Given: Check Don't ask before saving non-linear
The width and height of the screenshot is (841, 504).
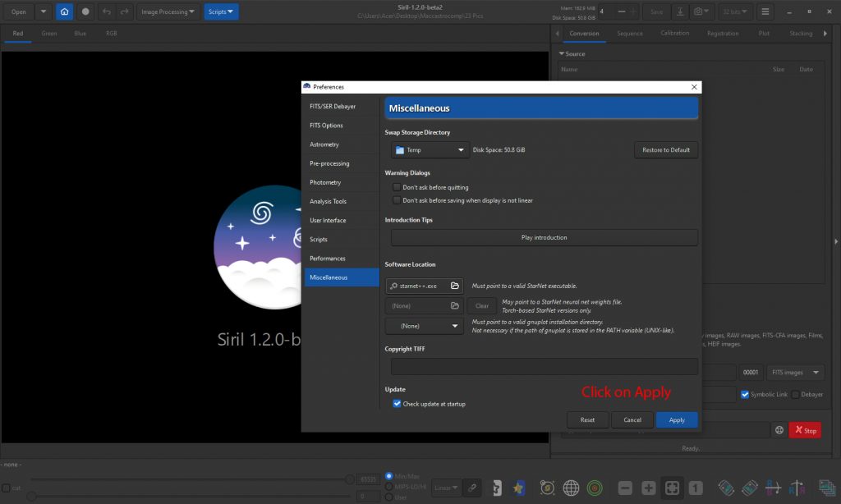Looking at the screenshot, I should (397, 200).
